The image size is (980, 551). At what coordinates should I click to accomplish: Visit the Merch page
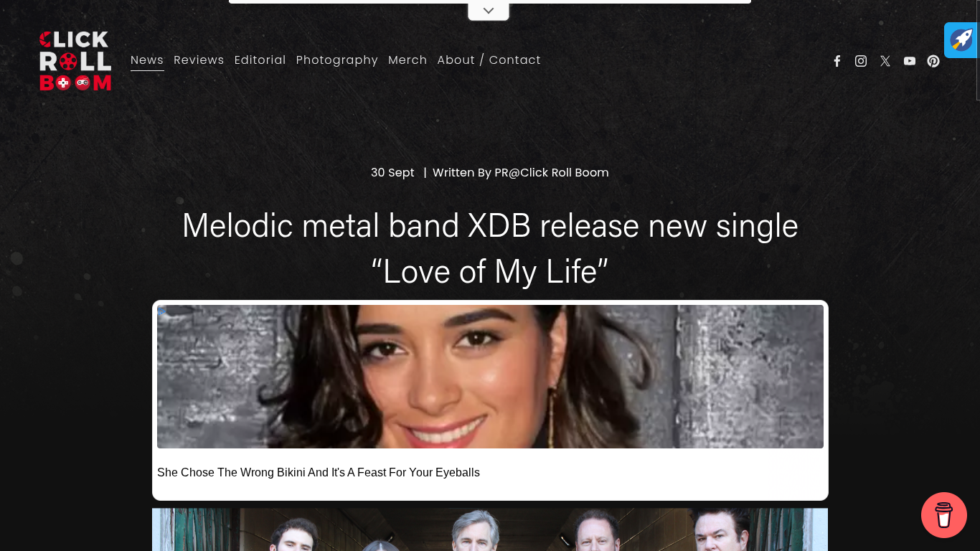(x=407, y=60)
